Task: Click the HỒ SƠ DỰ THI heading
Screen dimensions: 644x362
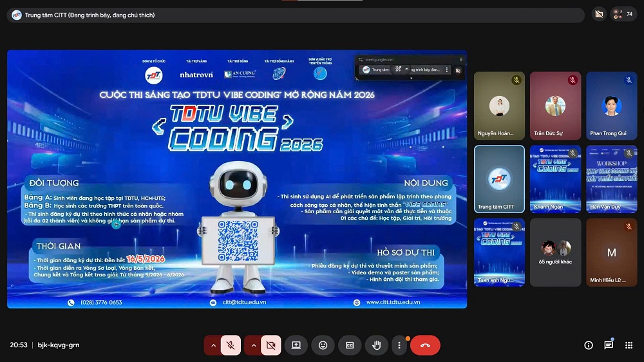Action: coord(406,252)
